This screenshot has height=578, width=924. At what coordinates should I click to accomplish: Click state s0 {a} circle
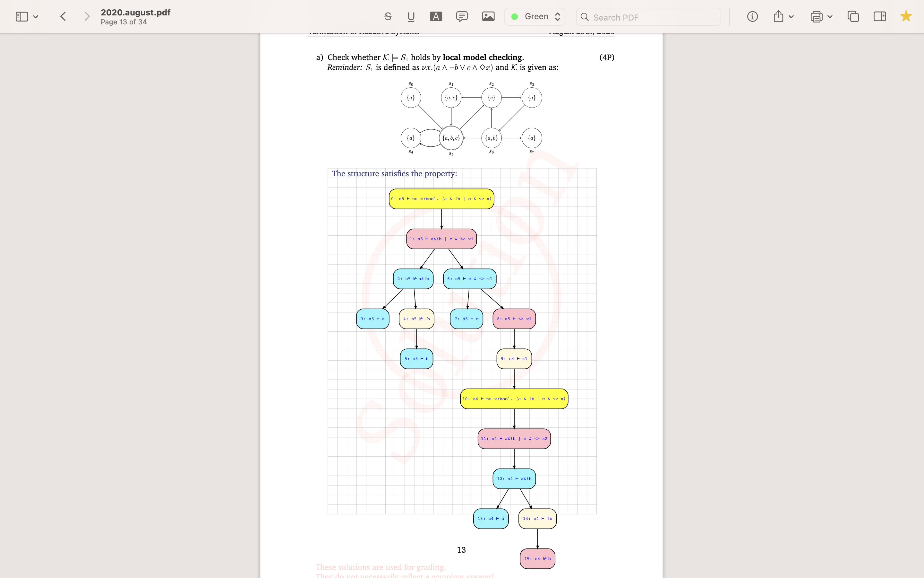pos(411,98)
